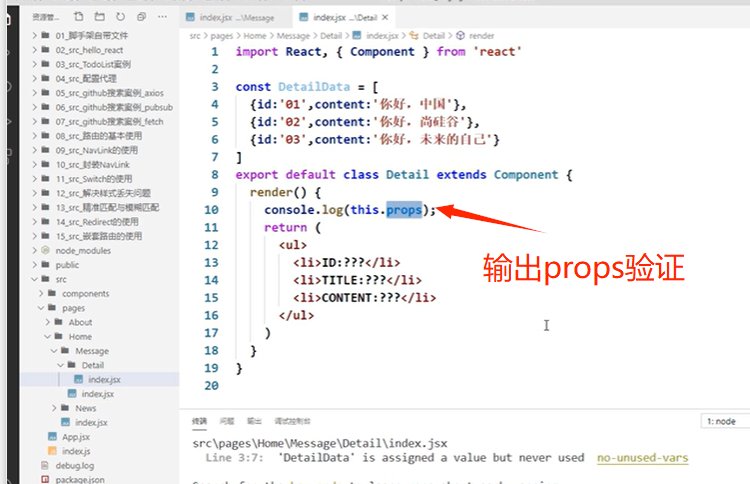
Task: Expand the 02_src_hello_react folder chevron
Action: [34, 50]
